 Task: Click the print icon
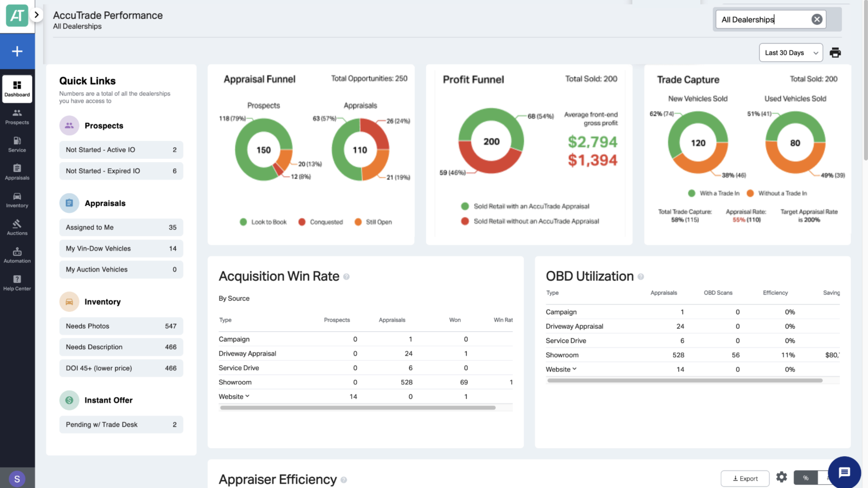tap(835, 53)
